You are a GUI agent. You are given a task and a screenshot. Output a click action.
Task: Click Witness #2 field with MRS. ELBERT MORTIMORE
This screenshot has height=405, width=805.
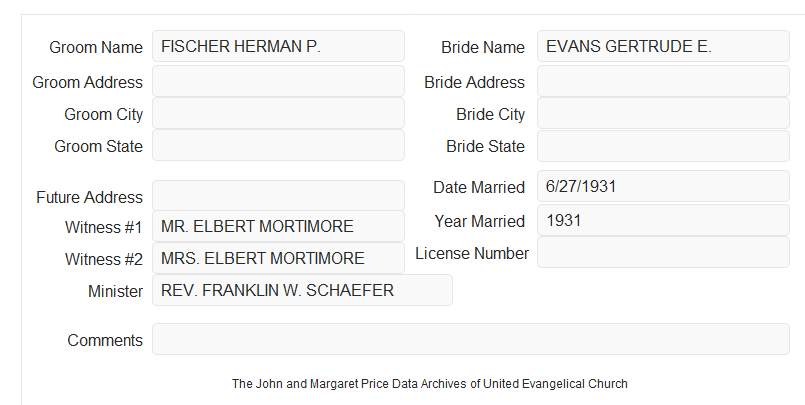tap(278, 258)
